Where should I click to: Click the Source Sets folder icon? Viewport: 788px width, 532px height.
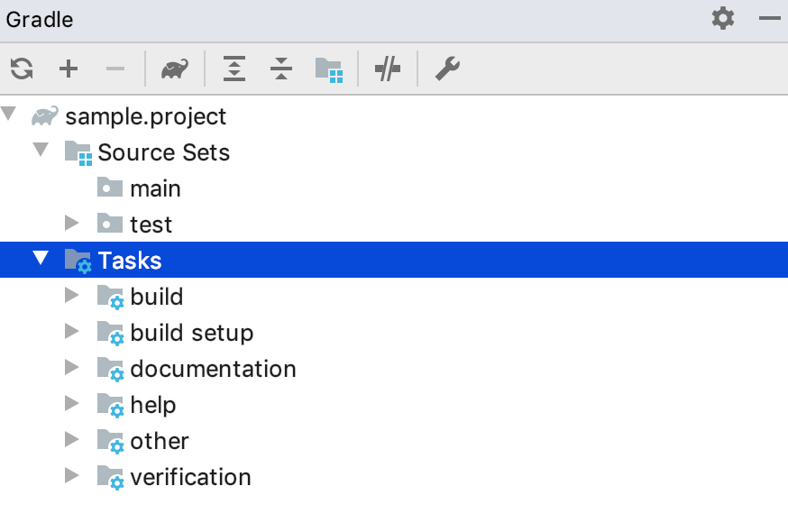point(78,153)
